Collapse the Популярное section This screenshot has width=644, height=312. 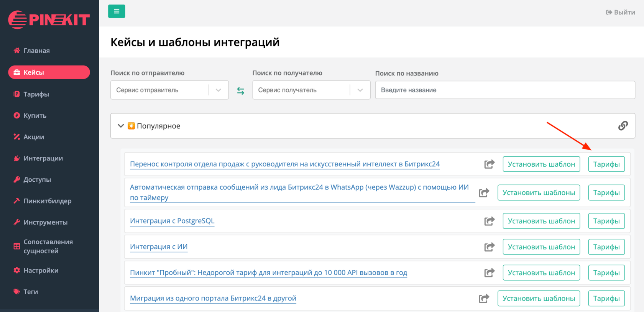coord(121,126)
